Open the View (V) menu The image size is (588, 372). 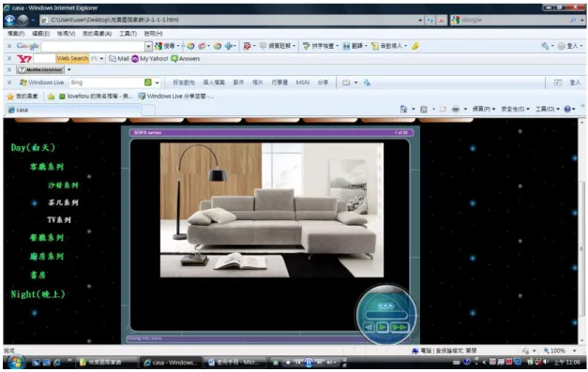[x=66, y=34]
